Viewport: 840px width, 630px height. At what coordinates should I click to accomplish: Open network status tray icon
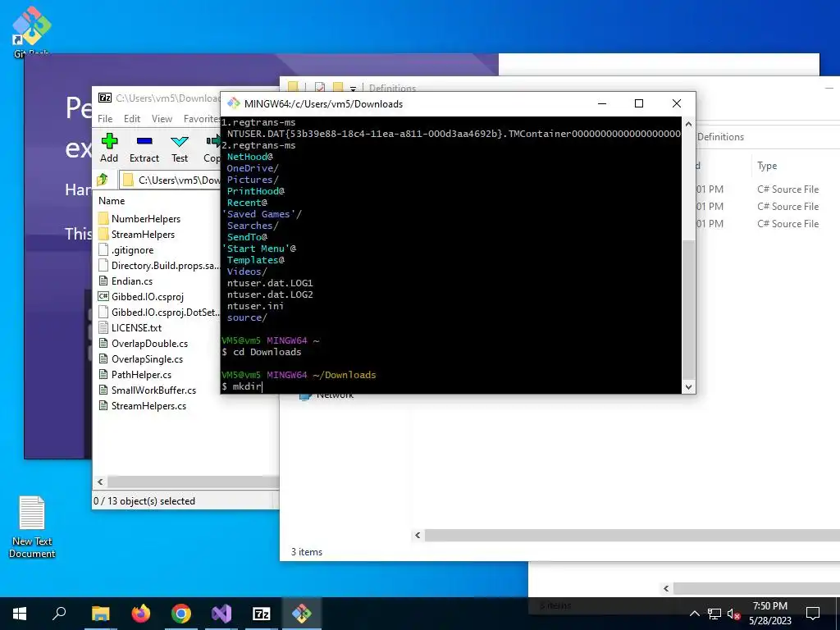pos(714,614)
